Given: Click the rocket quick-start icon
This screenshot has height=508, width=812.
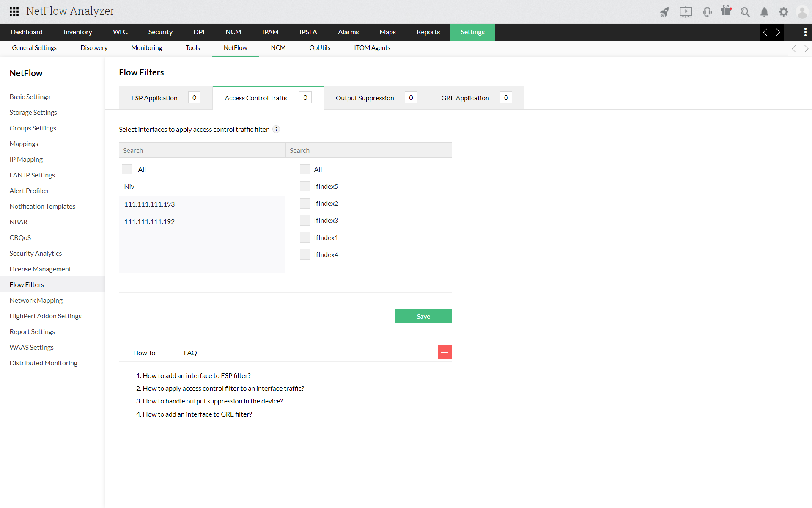Looking at the screenshot, I should pyautogui.click(x=664, y=12).
